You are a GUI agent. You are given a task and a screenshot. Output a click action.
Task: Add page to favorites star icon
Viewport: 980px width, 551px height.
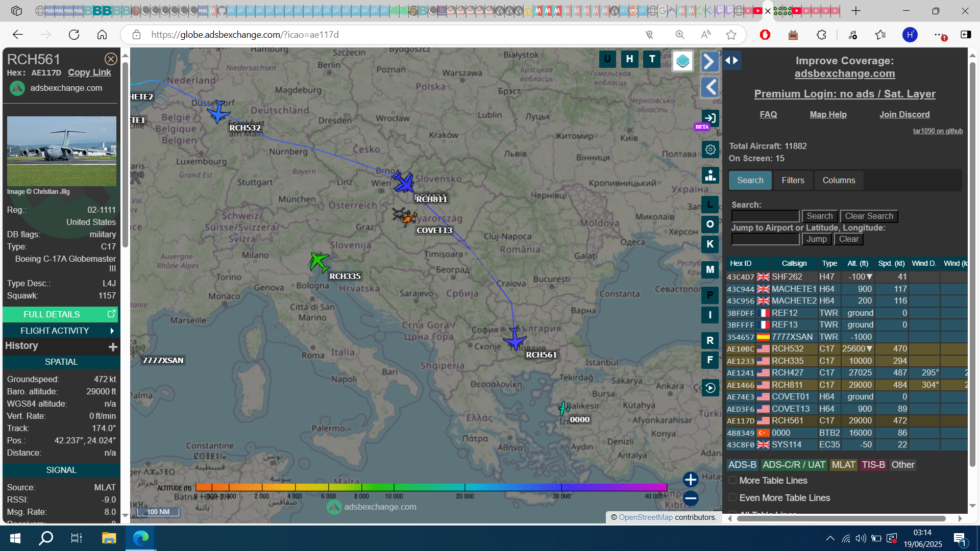coord(731,35)
